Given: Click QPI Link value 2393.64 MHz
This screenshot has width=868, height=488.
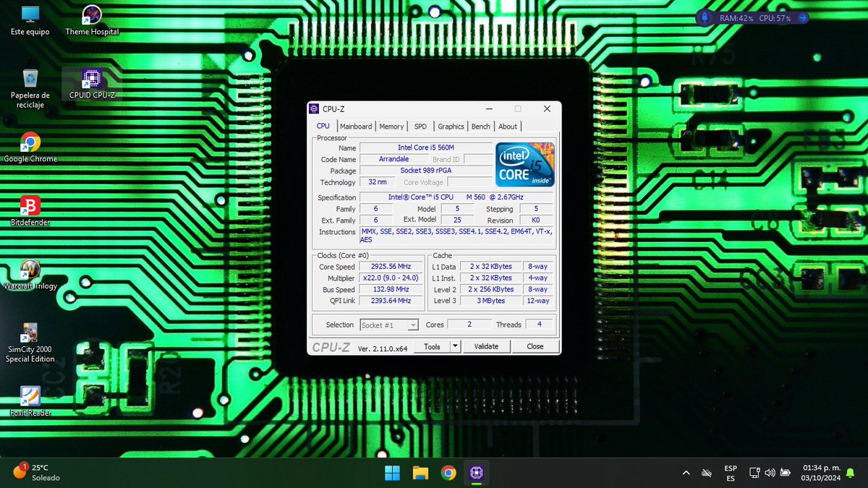Looking at the screenshot, I should [x=391, y=301].
